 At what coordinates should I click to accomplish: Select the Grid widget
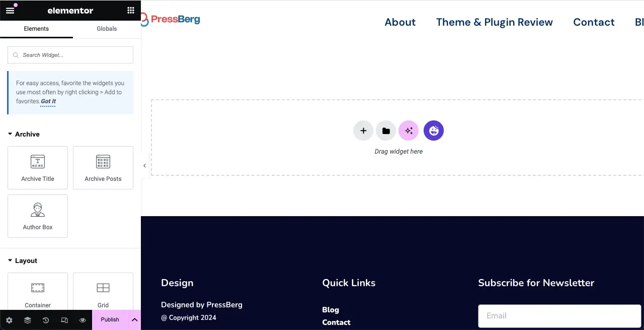coord(103,292)
